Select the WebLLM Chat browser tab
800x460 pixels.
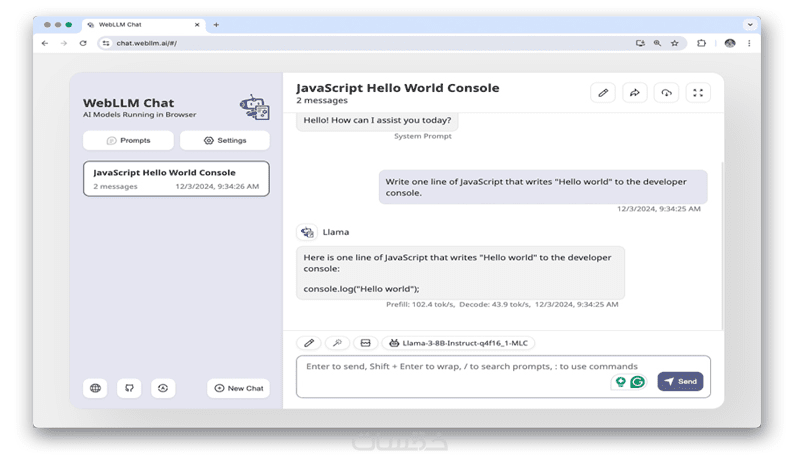click(143, 24)
